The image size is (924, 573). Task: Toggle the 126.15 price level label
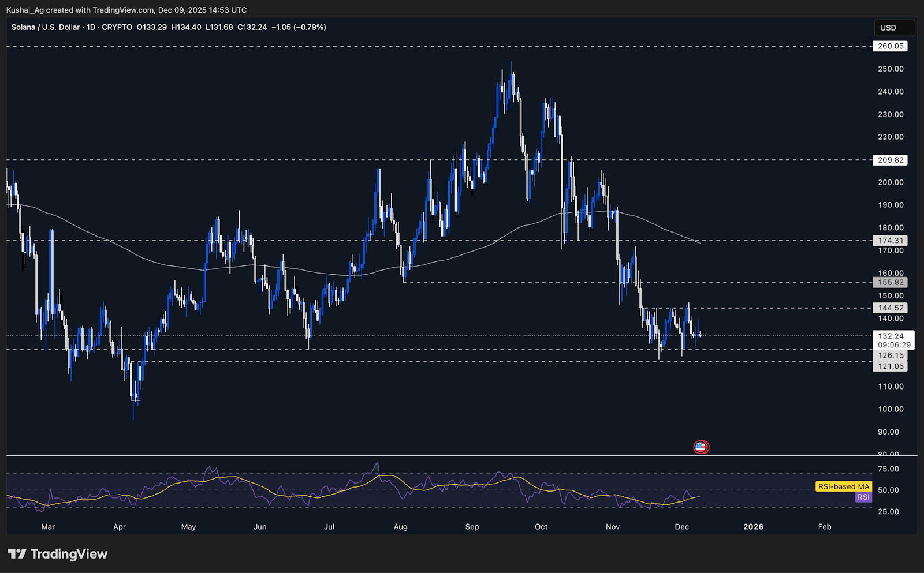point(891,355)
